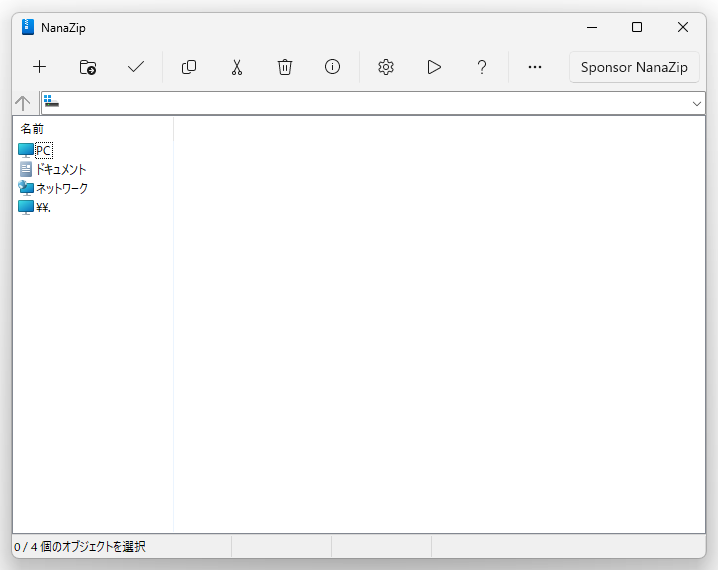Click the PC monitor icon
The image size is (718, 570).
click(26, 150)
